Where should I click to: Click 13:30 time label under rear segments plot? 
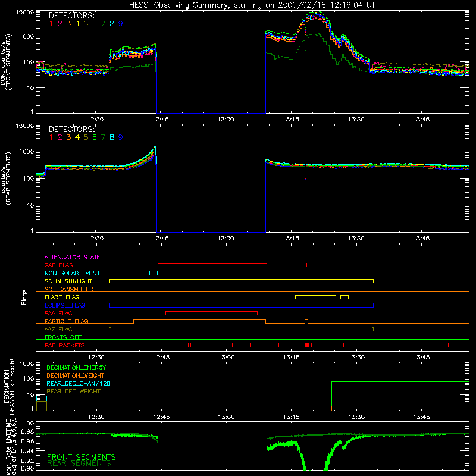(x=356, y=239)
